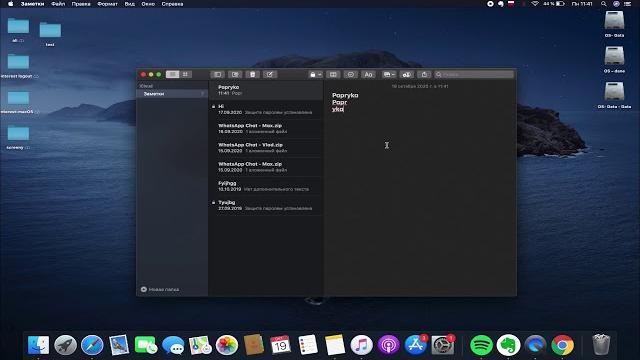Open Launchpad from the Dock
The width and height of the screenshot is (640, 360).
click(x=65, y=345)
